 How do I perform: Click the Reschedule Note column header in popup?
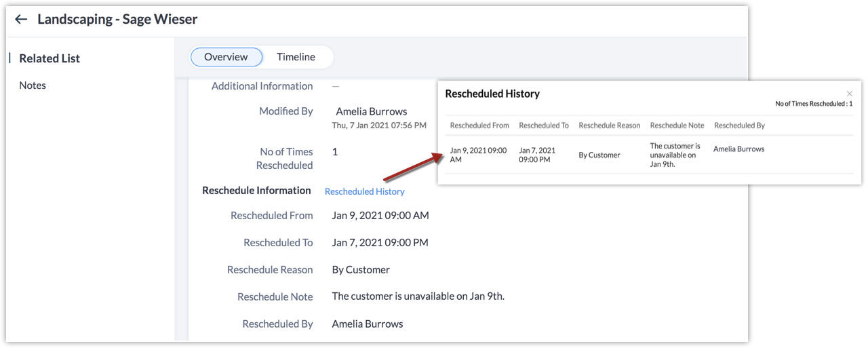tap(677, 125)
